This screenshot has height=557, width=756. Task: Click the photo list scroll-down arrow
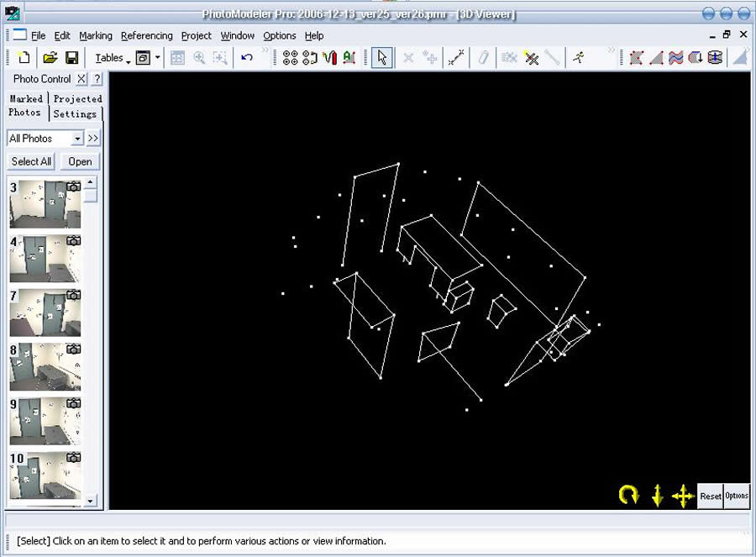[90, 501]
